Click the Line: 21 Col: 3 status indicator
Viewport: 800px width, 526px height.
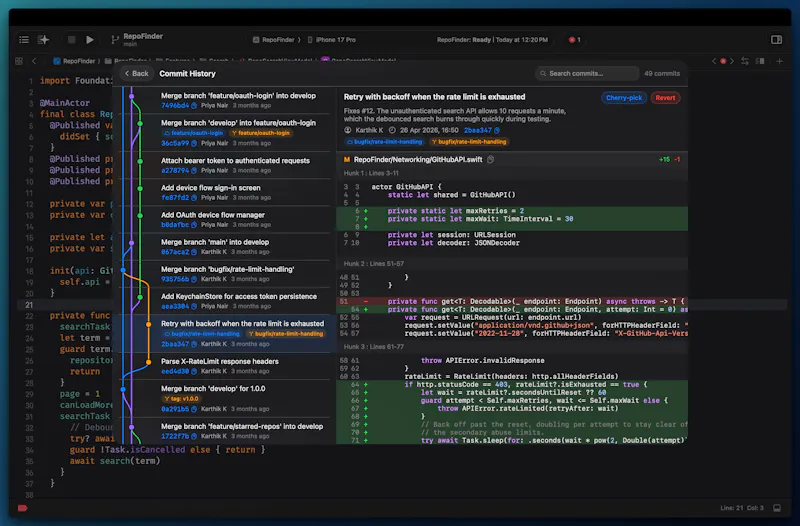click(x=742, y=508)
